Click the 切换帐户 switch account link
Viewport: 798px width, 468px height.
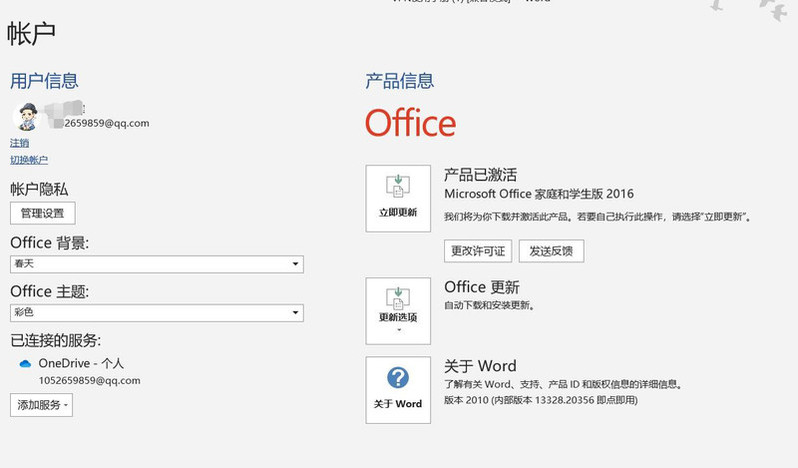29,160
